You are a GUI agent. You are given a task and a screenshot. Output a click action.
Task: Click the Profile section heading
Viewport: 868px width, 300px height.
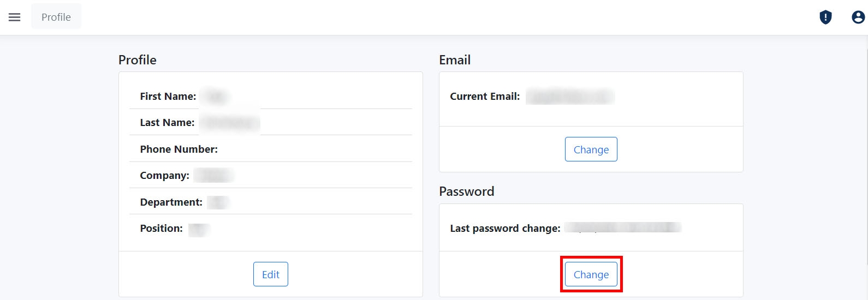click(138, 60)
